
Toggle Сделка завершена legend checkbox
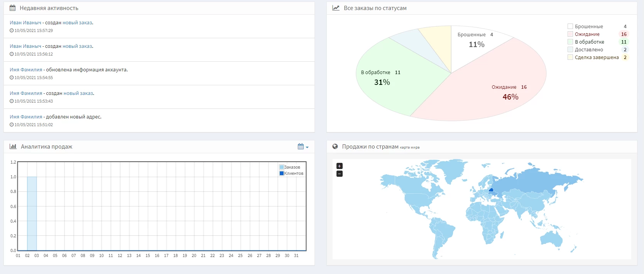coord(570,57)
